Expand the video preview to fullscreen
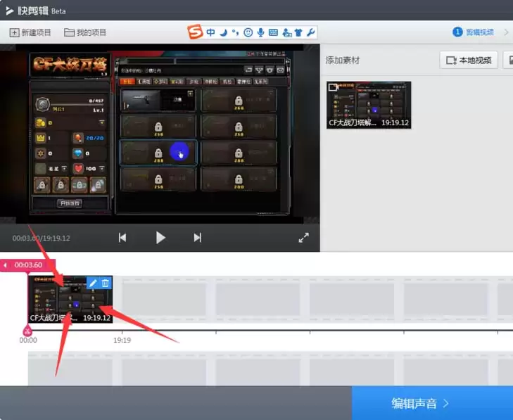The width and height of the screenshot is (513, 420). tap(303, 238)
